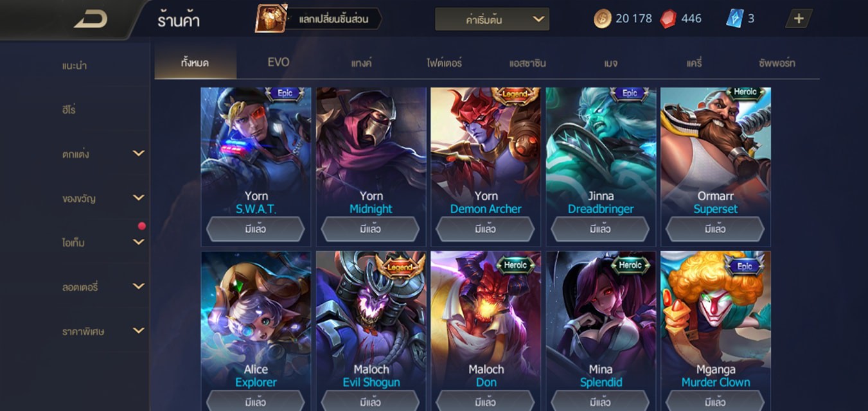Tap the gold coin currency icon

(x=603, y=19)
